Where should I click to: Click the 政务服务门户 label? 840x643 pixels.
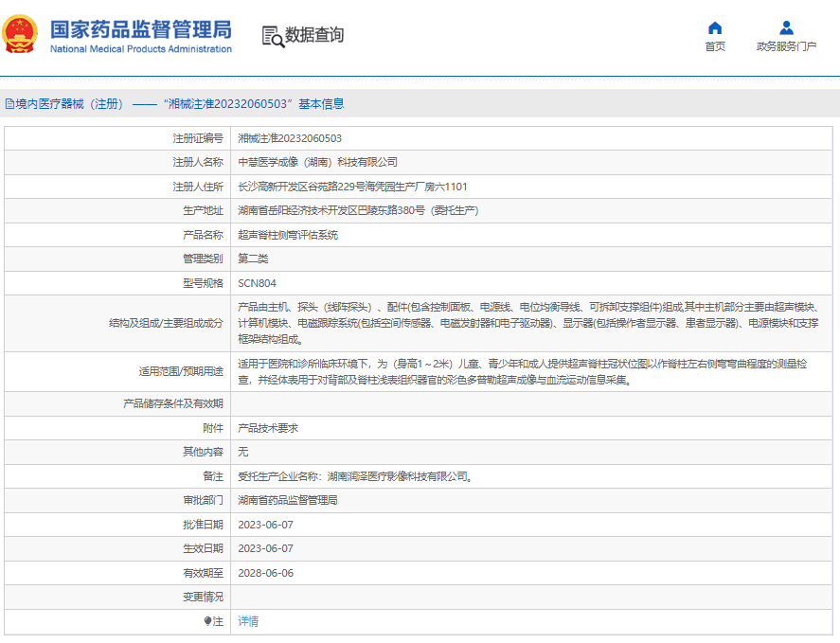pos(786,46)
